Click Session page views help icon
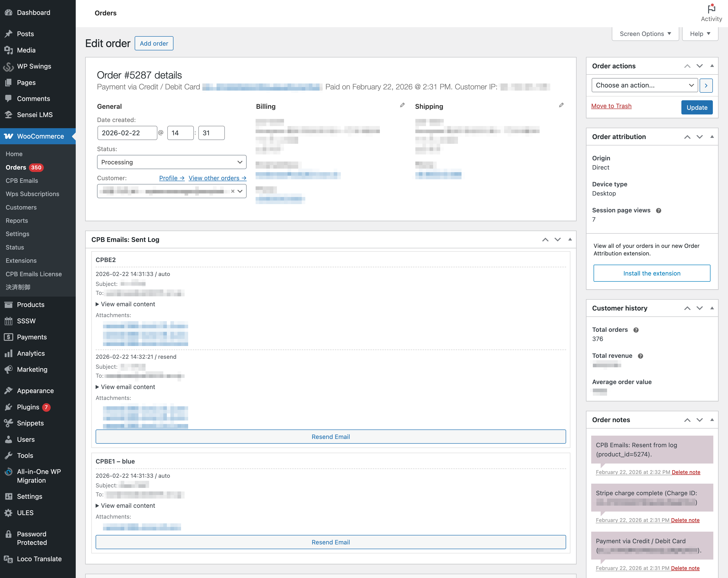 coord(658,210)
